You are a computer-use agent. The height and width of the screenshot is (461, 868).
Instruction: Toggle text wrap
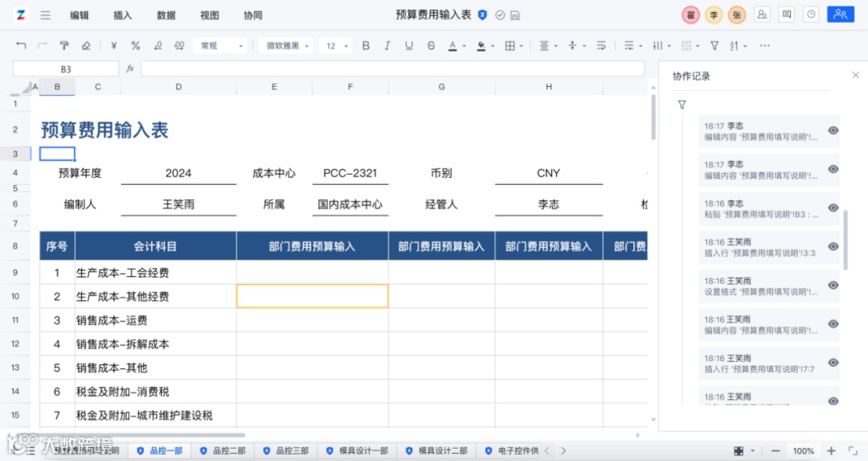pyautogui.click(x=601, y=46)
